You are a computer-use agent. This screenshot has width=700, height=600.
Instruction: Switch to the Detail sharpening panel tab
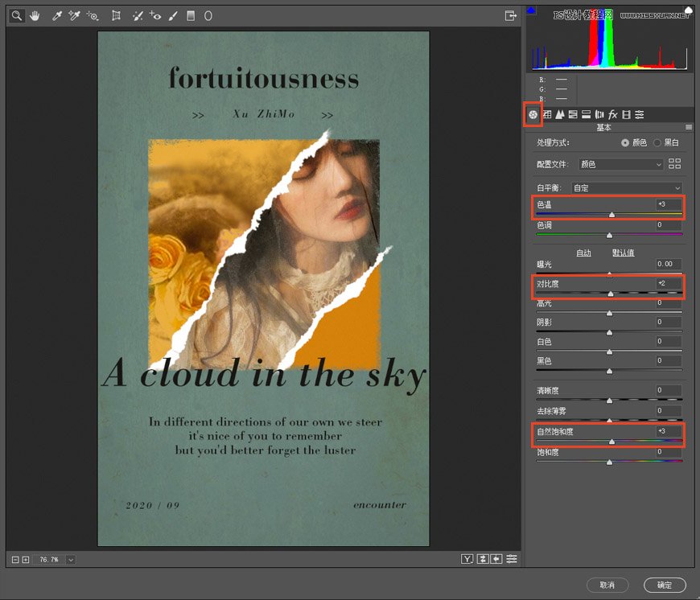(x=560, y=114)
